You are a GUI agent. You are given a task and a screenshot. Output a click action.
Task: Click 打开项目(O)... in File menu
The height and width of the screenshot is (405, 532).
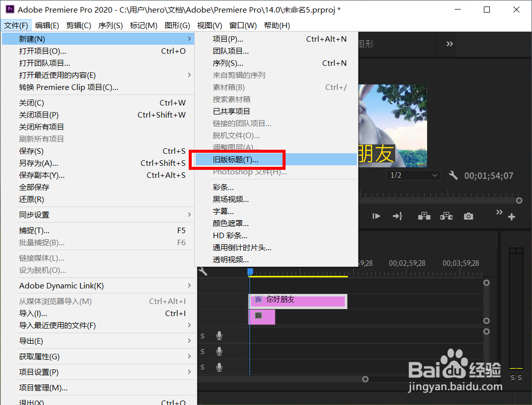98,51
